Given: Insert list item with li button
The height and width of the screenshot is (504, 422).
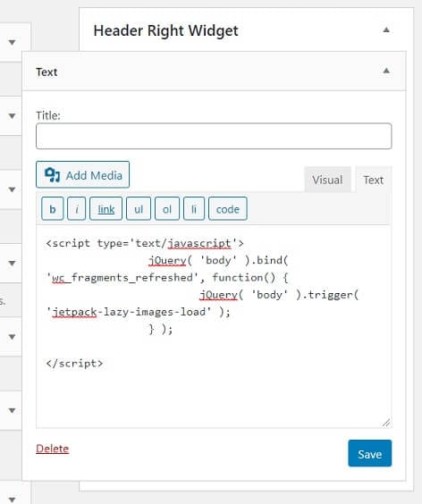Looking at the screenshot, I should [x=194, y=209].
